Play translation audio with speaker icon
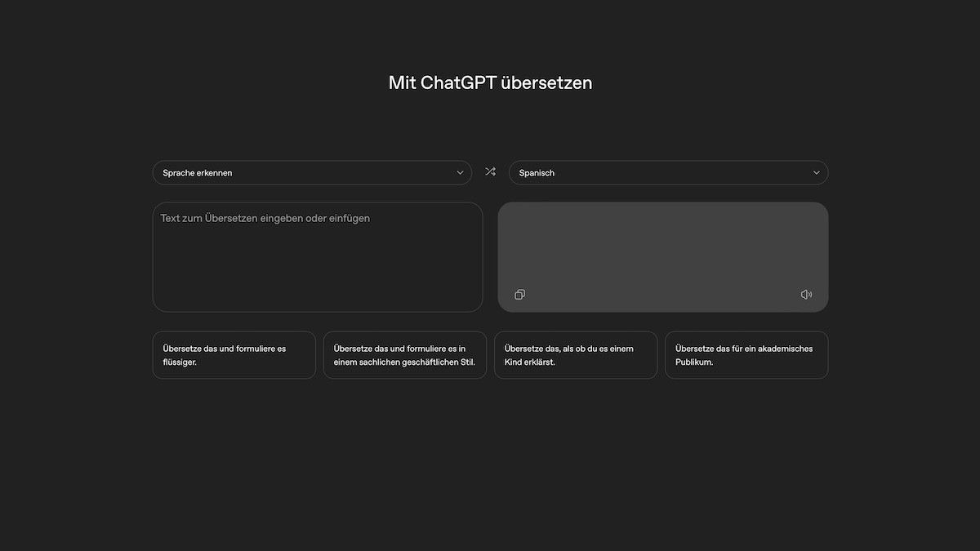This screenshot has height=551, width=980. (x=806, y=295)
